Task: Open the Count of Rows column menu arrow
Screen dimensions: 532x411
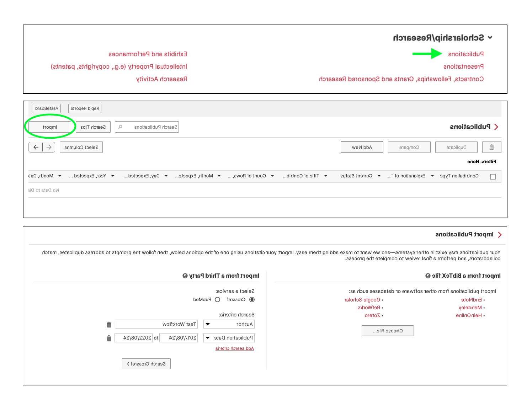Action: pyautogui.click(x=219, y=176)
